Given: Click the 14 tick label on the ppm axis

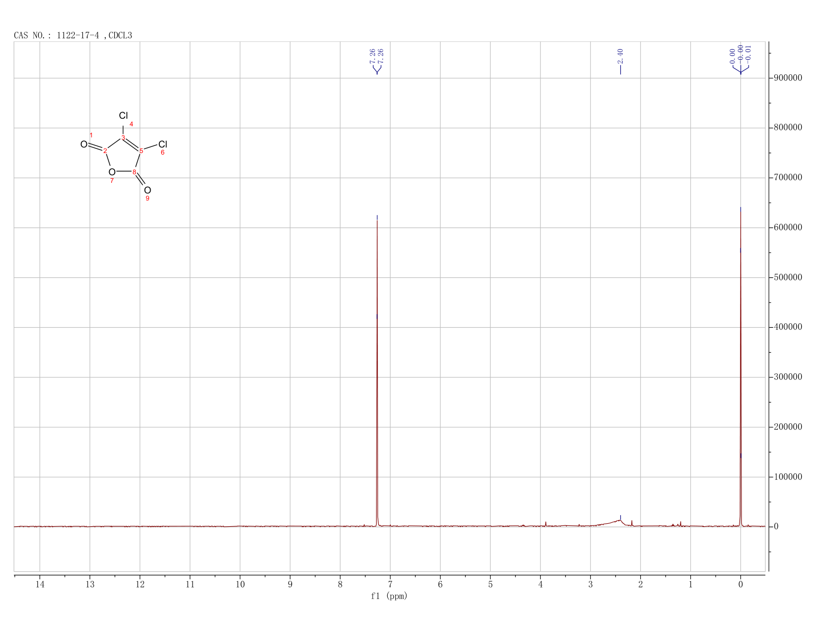Looking at the screenshot, I should [40, 584].
